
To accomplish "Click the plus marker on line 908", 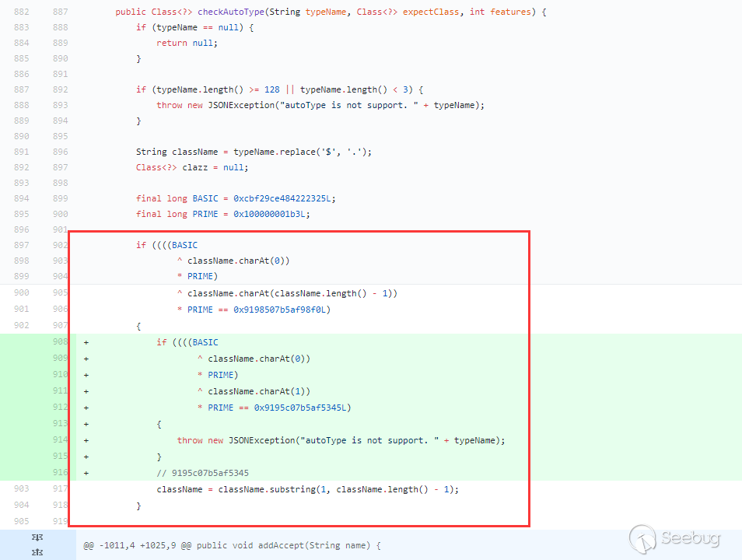I will pos(86,341).
